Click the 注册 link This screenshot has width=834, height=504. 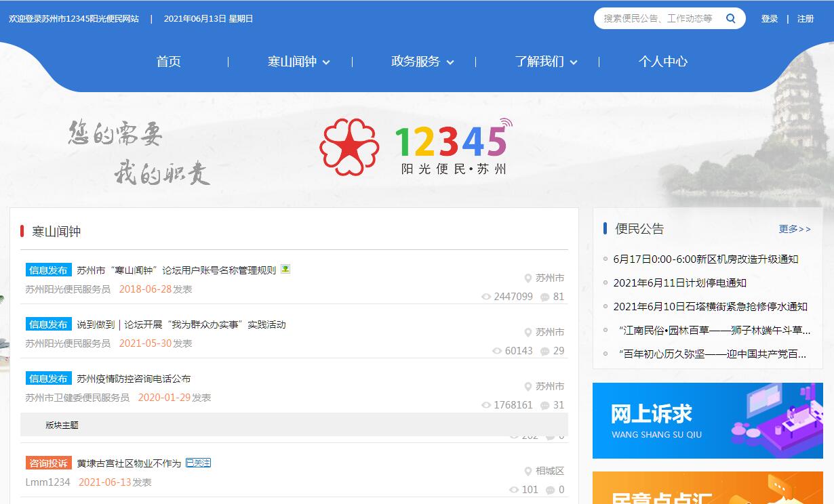(x=806, y=19)
